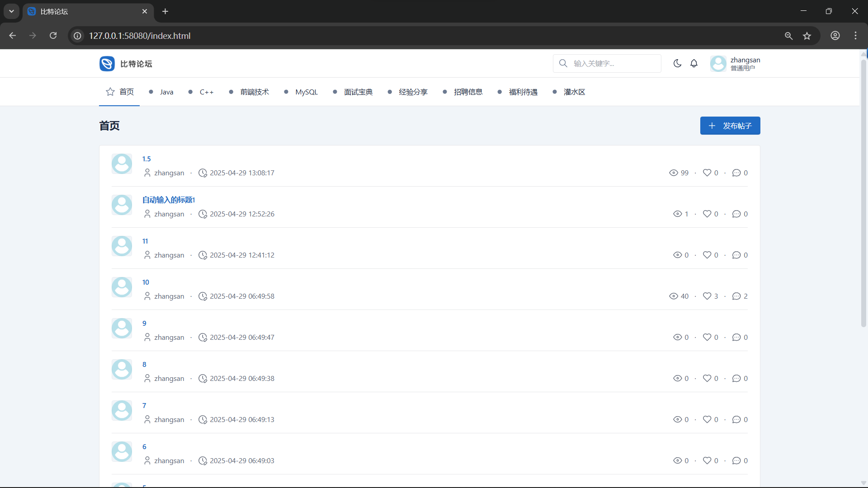Screen dimensions: 868x488
Task: Open the MySQL board tab
Action: (x=306, y=92)
